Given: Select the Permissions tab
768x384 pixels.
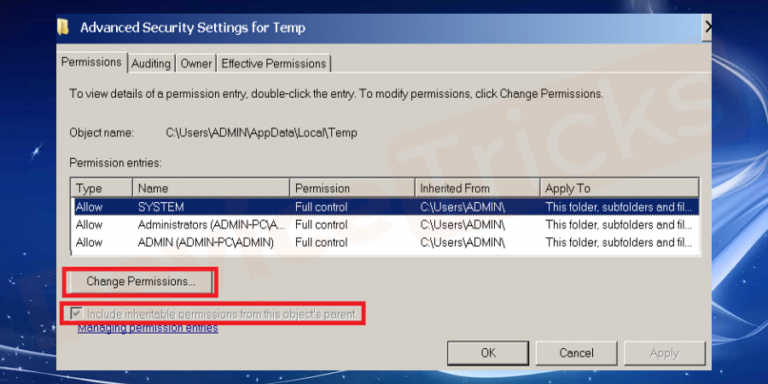Looking at the screenshot, I should [x=92, y=62].
